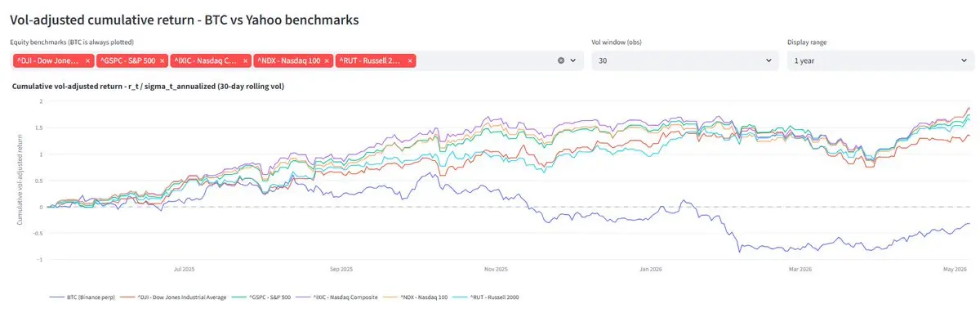Open the Display range dropdown
Image resolution: width=980 pixels, height=313 pixels.
tap(880, 60)
